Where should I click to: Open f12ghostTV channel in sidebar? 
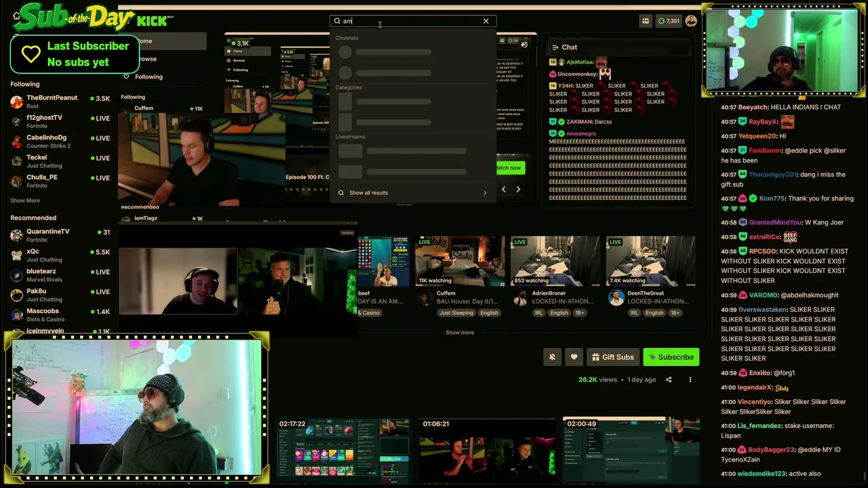pyautogui.click(x=60, y=121)
